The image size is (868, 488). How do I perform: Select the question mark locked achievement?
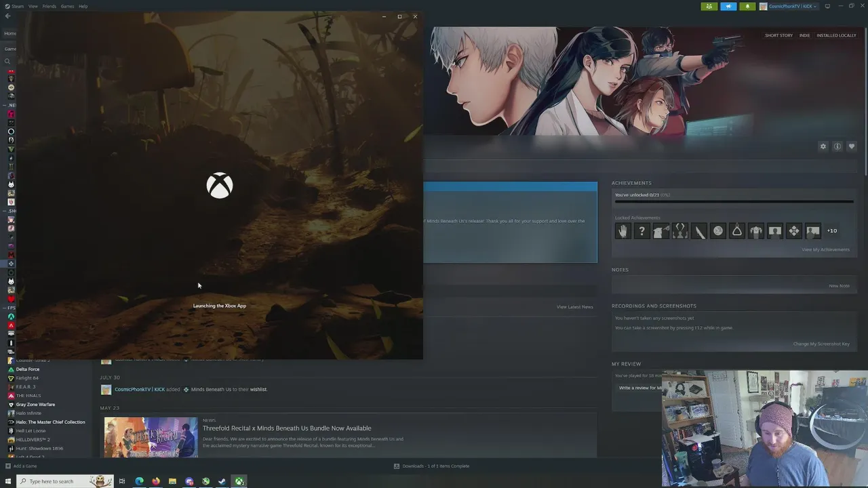642,230
